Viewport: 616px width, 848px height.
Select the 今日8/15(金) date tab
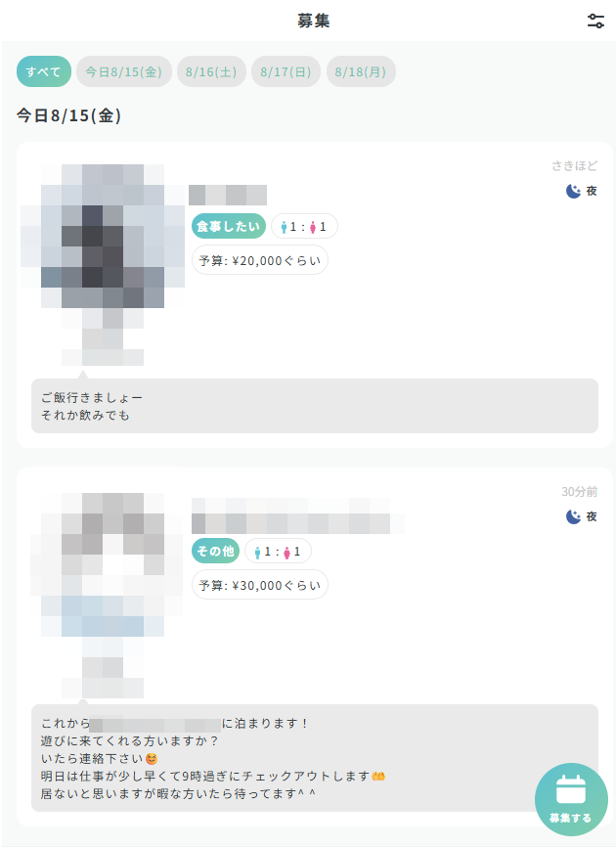124,71
